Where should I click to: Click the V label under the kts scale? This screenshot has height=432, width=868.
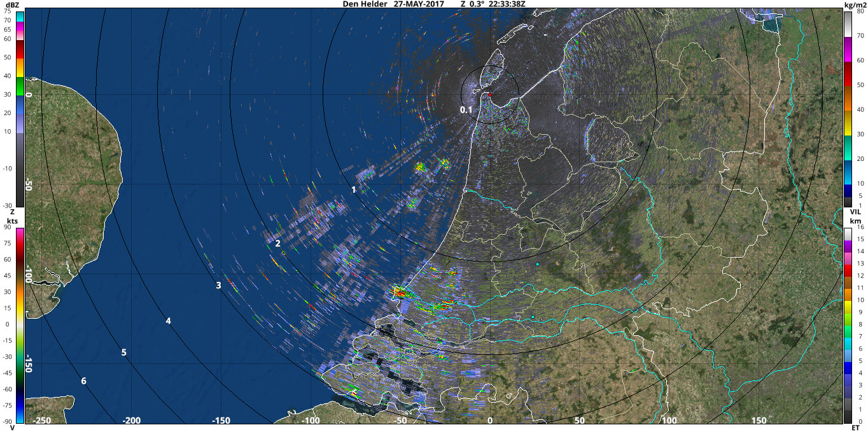pyautogui.click(x=13, y=428)
